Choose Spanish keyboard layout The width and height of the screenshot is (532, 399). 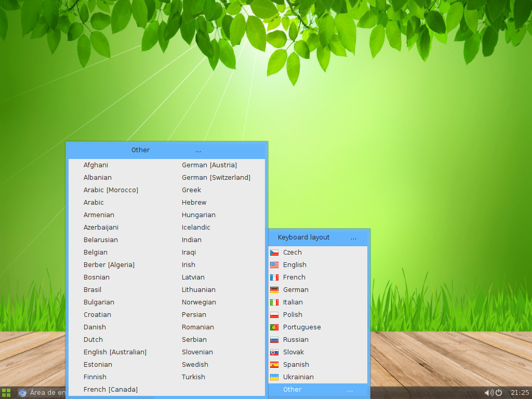[x=296, y=365]
